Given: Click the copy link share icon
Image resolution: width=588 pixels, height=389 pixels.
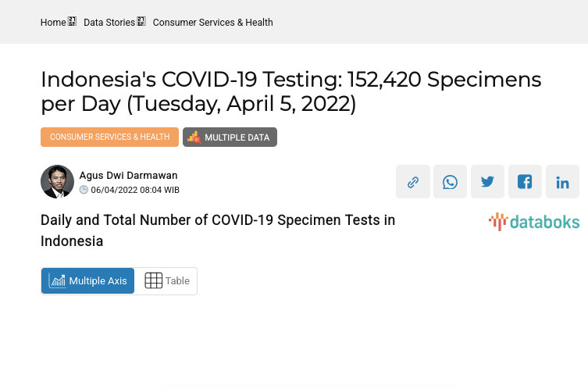Looking at the screenshot, I should pyautogui.click(x=413, y=182).
